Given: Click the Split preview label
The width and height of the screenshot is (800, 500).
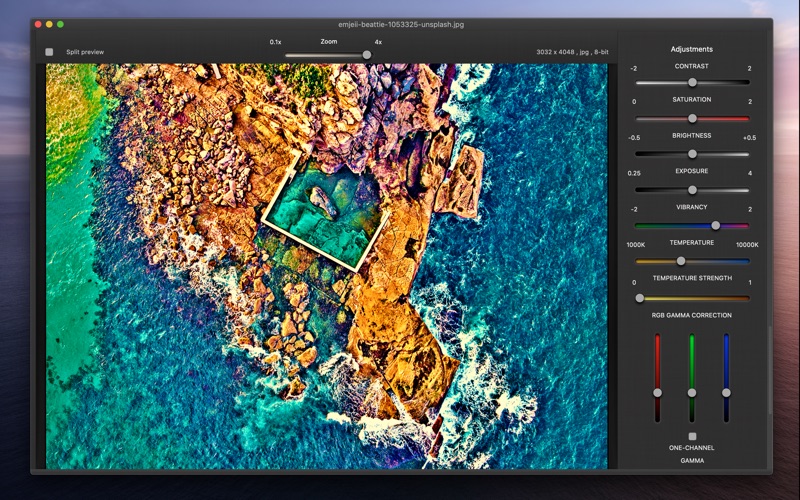Looking at the screenshot, I should (x=85, y=52).
